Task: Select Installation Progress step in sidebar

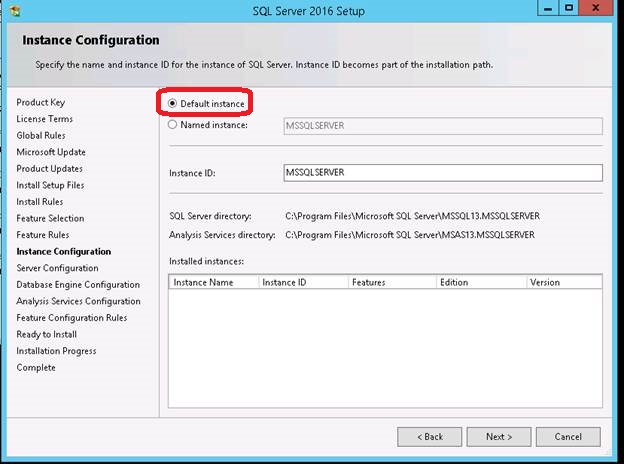Action: 56,351
